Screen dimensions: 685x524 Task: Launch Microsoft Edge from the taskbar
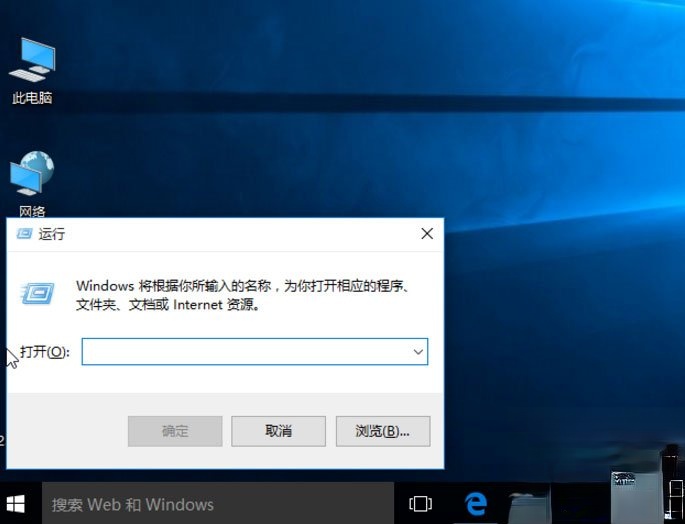click(x=475, y=504)
